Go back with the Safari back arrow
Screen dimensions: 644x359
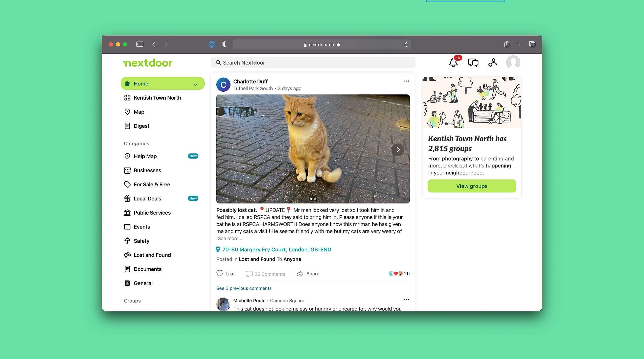tap(154, 44)
